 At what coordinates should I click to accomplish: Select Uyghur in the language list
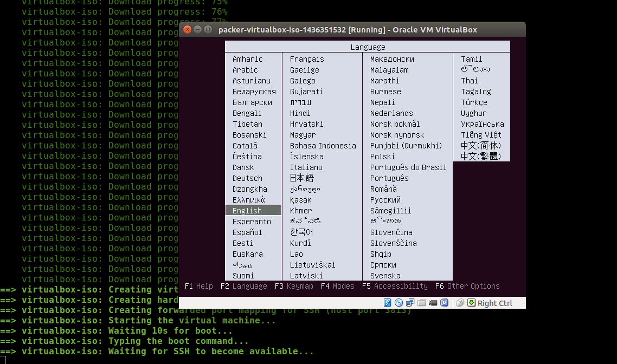click(x=473, y=114)
